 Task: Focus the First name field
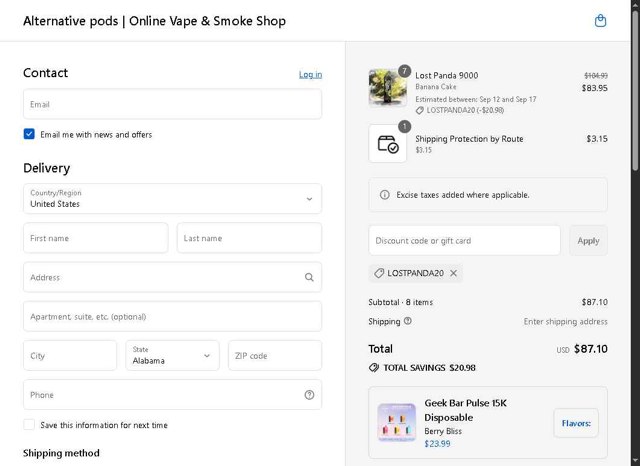[x=96, y=238]
